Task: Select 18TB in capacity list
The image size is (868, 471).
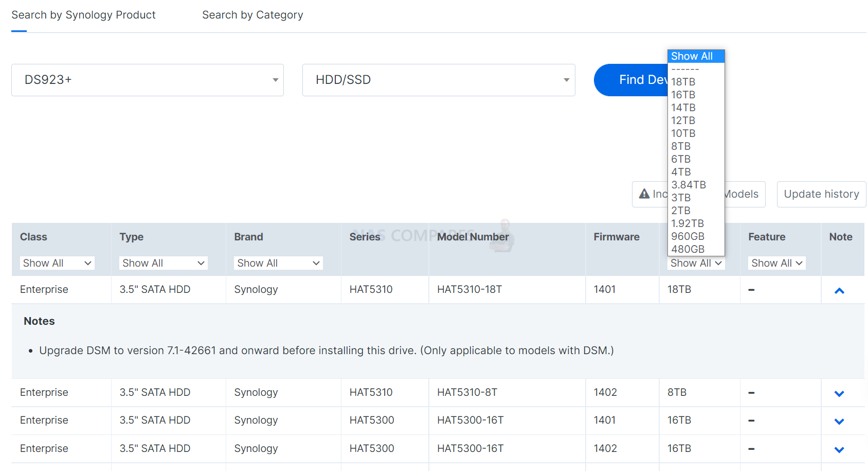Action: 696,82
